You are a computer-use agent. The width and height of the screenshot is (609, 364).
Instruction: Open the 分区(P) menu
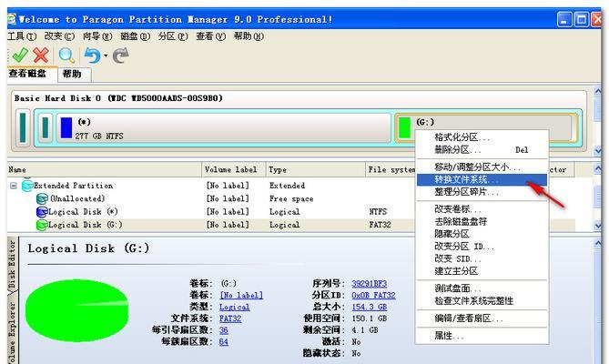(x=173, y=36)
